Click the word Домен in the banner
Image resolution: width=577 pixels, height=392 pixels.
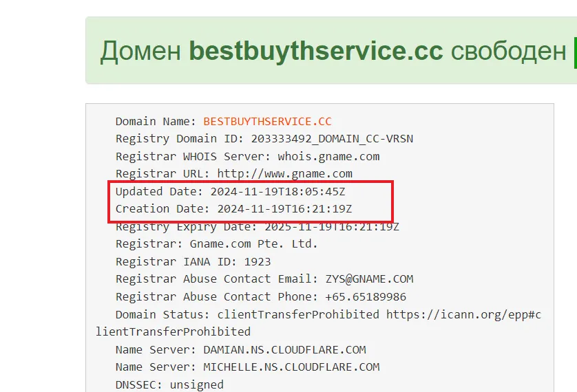(140, 52)
